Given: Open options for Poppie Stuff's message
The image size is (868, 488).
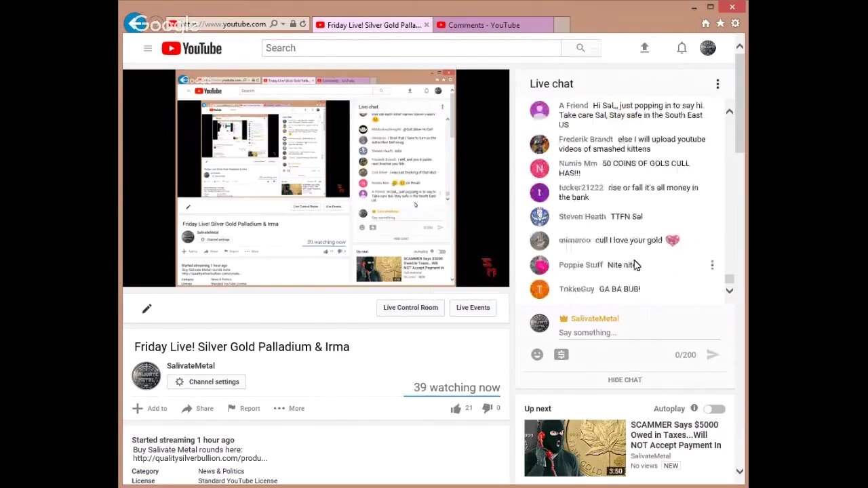Looking at the screenshot, I should point(712,265).
